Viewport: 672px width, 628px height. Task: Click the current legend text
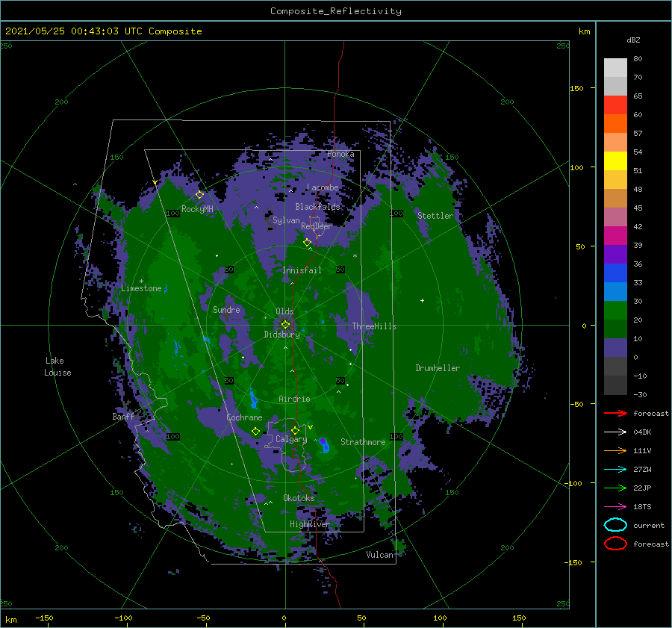(649, 525)
